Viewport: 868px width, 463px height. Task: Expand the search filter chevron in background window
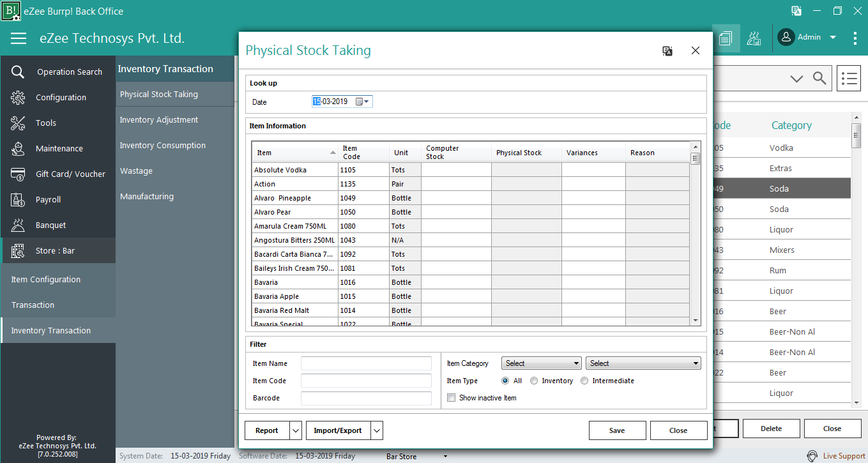(x=796, y=79)
